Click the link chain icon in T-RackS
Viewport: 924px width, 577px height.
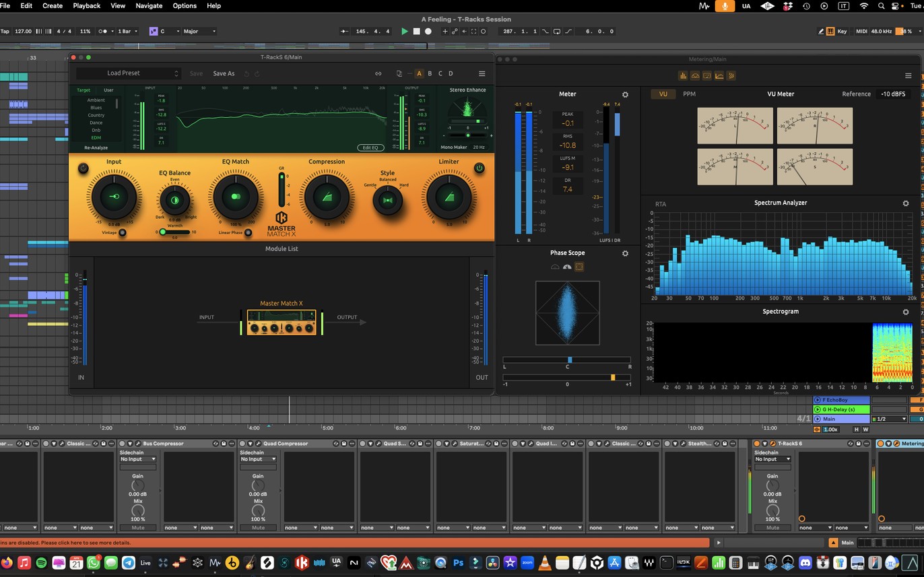(378, 73)
